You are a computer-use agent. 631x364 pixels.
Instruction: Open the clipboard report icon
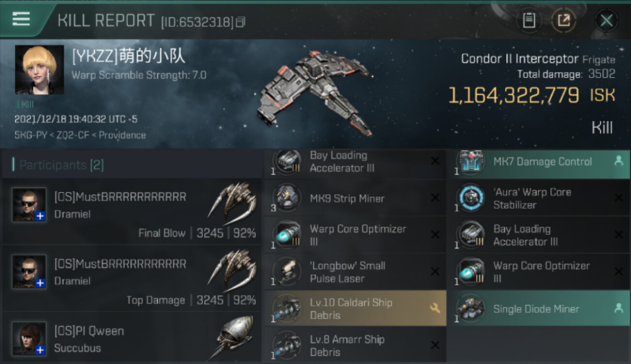click(529, 20)
